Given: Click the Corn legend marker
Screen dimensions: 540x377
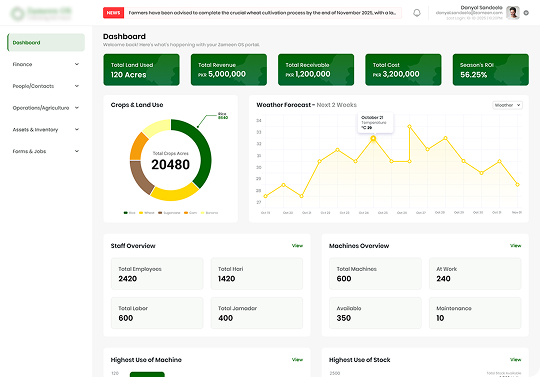Looking at the screenshot, I should pyautogui.click(x=186, y=213).
